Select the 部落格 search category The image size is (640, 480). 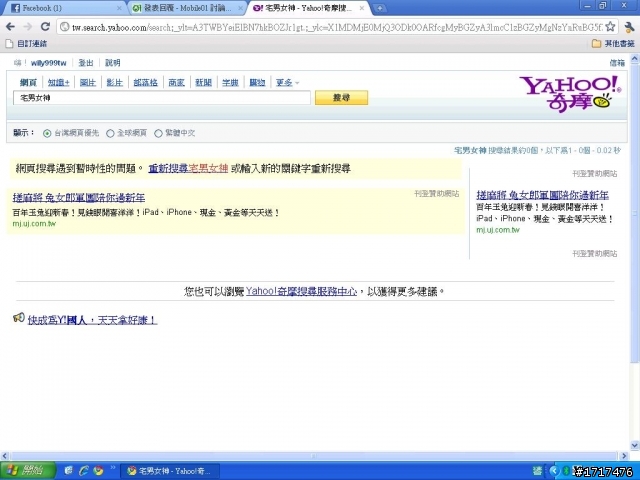click(x=146, y=82)
